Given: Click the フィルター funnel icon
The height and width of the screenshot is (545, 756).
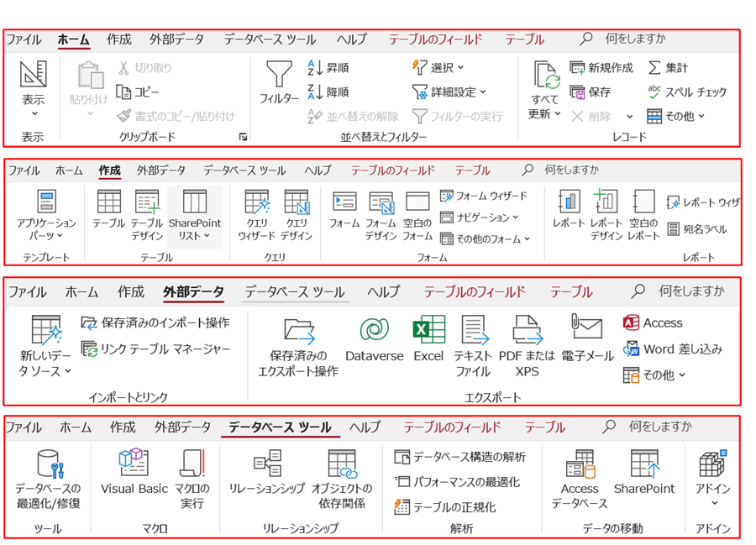Looking at the screenshot, I should pos(279,76).
